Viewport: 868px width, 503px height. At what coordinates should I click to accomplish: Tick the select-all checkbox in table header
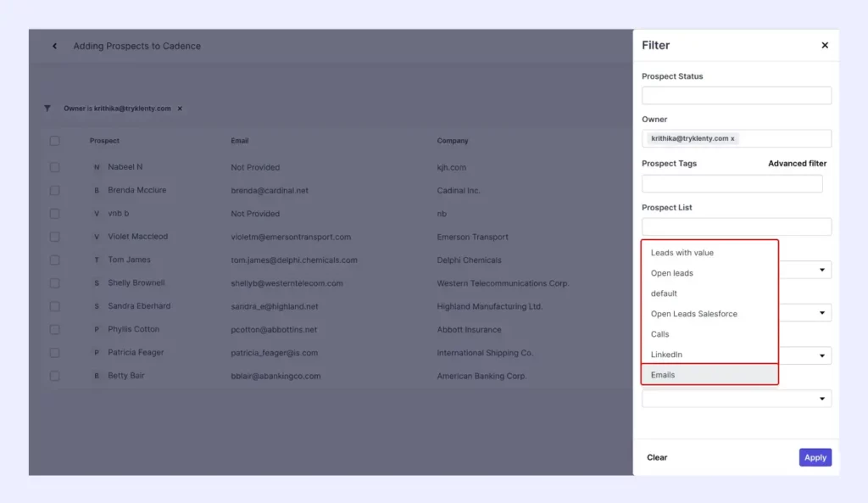[x=54, y=141]
